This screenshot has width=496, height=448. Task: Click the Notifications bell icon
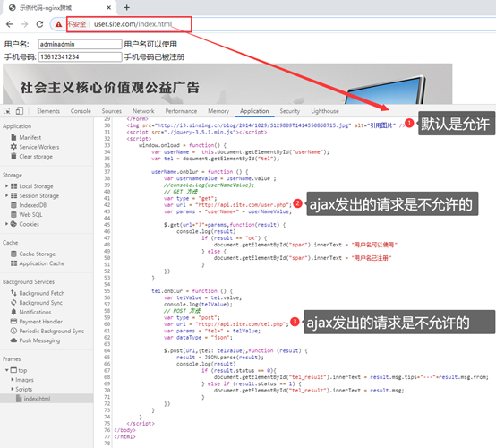coord(13,312)
